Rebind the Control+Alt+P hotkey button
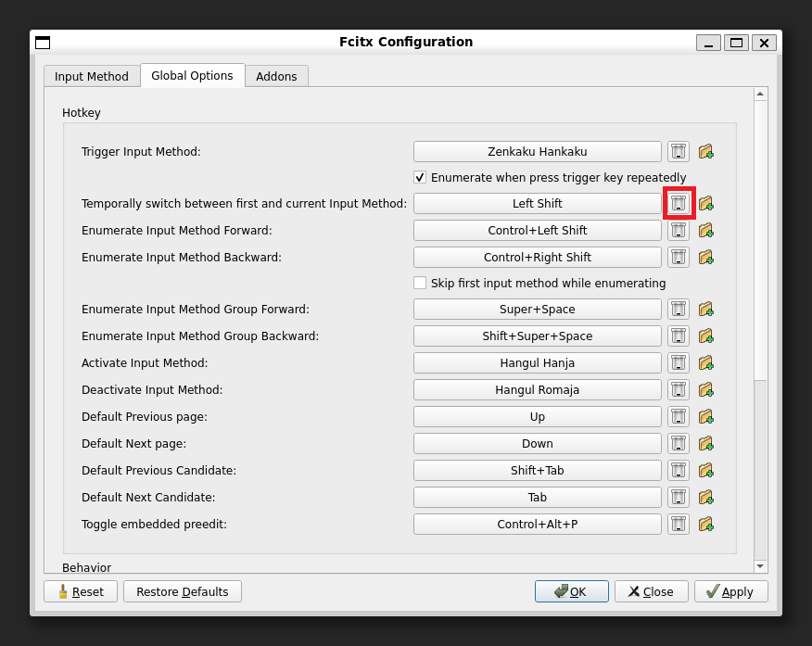Image resolution: width=812 pixels, height=646 pixels. 537,525
